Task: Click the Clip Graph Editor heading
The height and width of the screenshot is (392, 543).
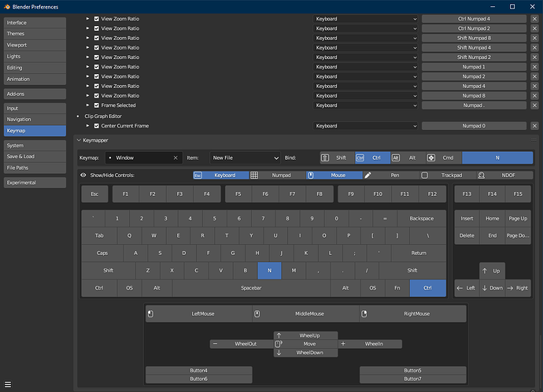Action: pyautogui.click(x=103, y=116)
